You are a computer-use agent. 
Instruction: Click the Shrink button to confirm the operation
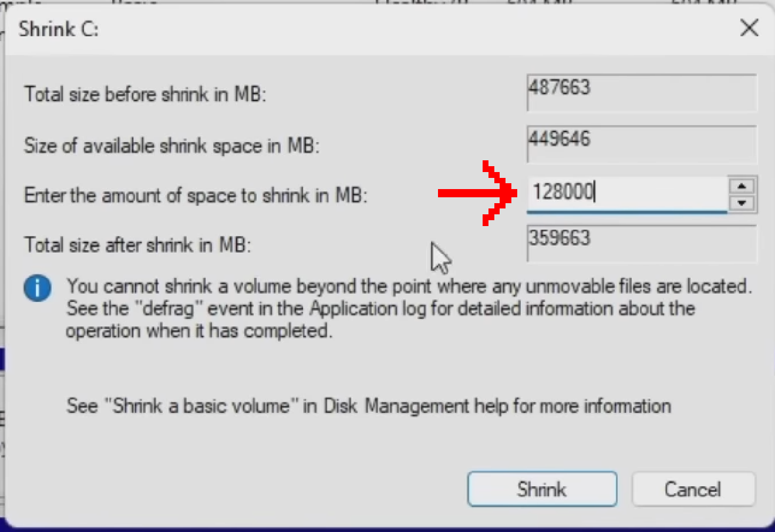pos(541,489)
